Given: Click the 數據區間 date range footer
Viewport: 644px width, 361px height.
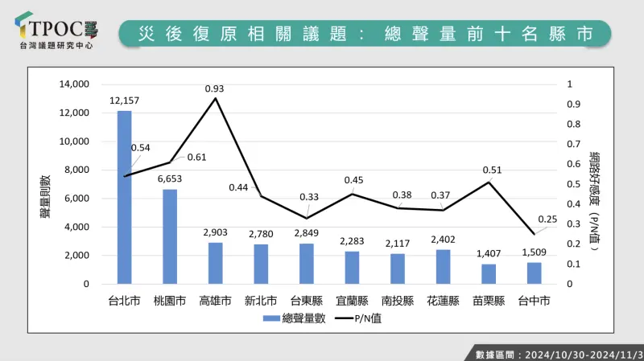Looking at the screenshot, I should click(x=559, y=355).
